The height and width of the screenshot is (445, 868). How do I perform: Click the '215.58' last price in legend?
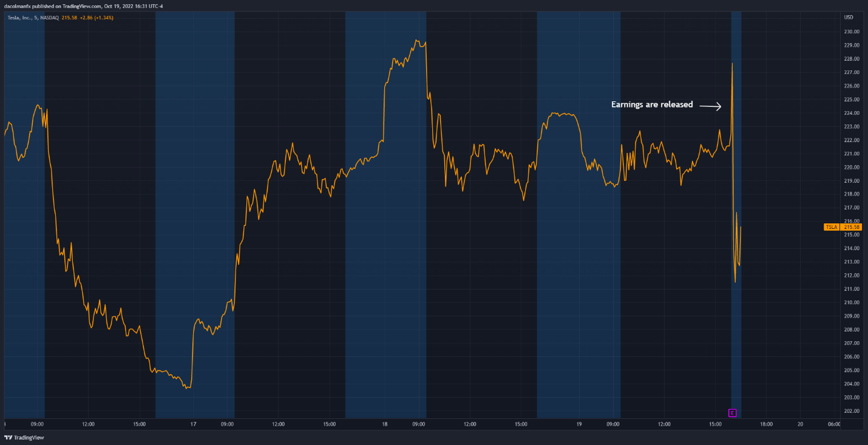70,18
